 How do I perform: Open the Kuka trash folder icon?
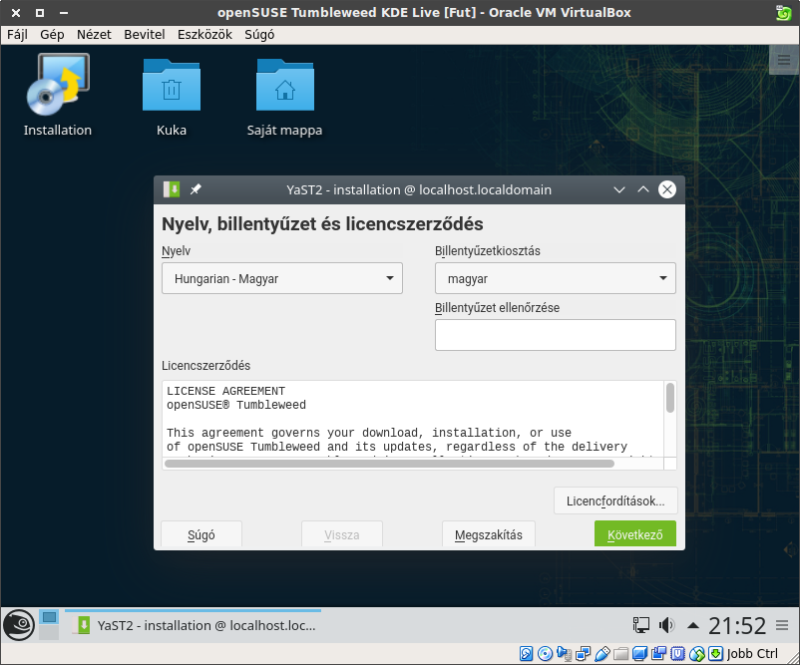tap(171, 97)
